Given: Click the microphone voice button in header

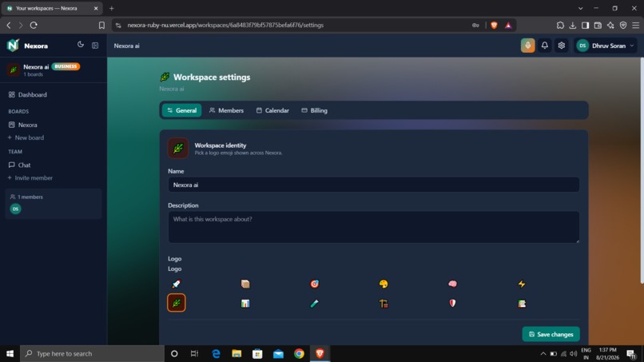Looking at the screenshot, I should coord(528,46).
